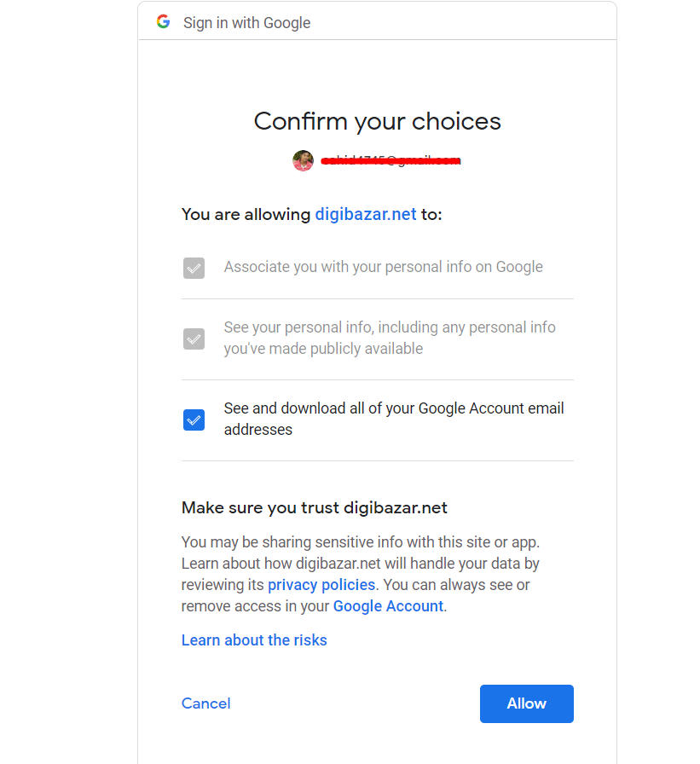
Task: Follow the 'Learn about the risks' link
Action: click(254, 640)
